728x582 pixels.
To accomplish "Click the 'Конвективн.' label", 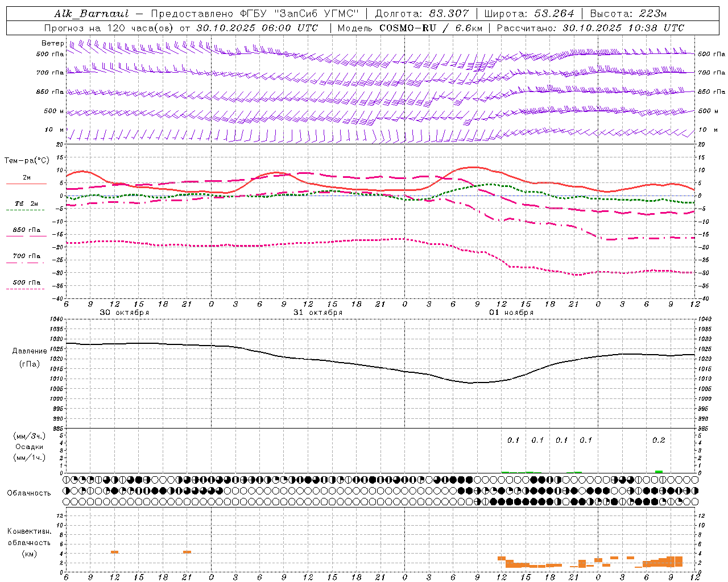I will 29,531.
